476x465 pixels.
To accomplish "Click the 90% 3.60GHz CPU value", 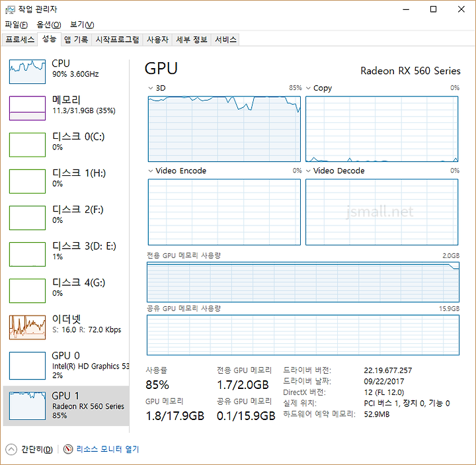I will pyautogui.click(x=75, y=74).
